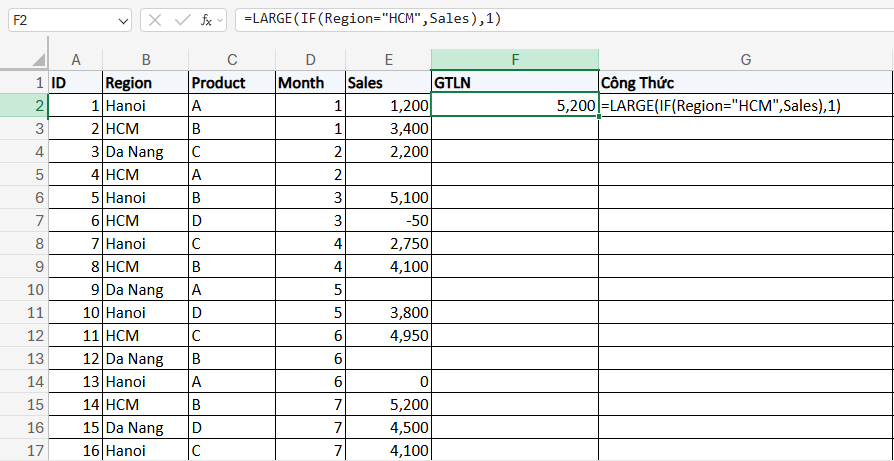The height and width of the screenshot is (461, 894).
Task: Expand the Name Box dropdown arrow
Action: point(122,20)
